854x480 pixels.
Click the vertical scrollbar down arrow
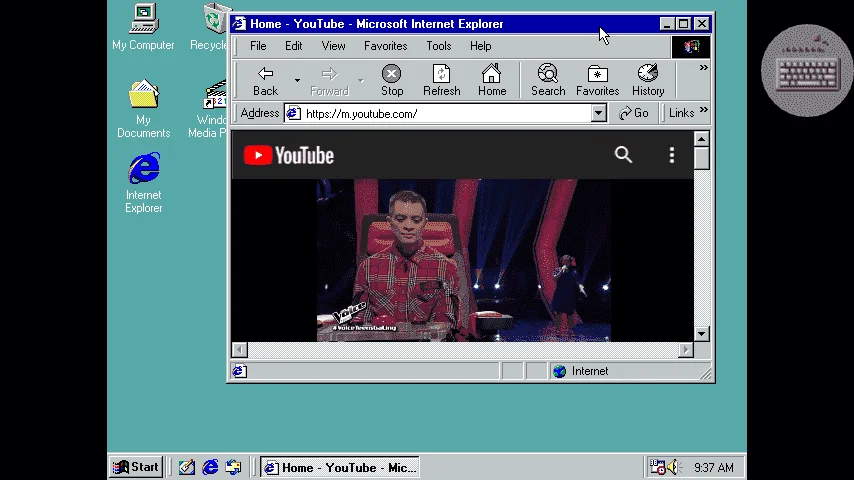pyautogui.click(x=702, y=333)
